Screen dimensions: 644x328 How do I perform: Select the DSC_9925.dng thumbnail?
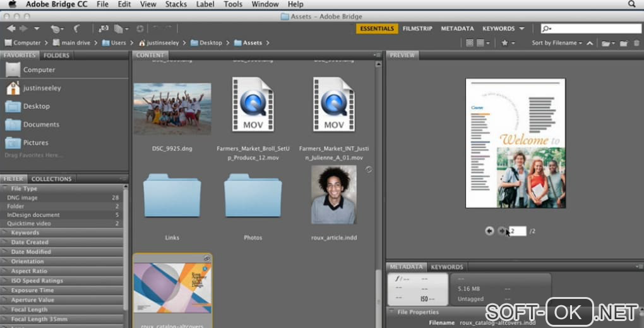(172, 109)
